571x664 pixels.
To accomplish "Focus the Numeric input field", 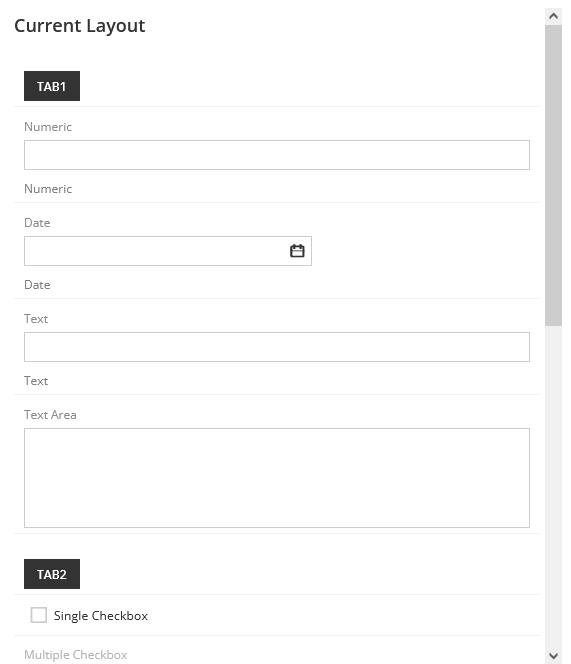I will click(277, 155).
